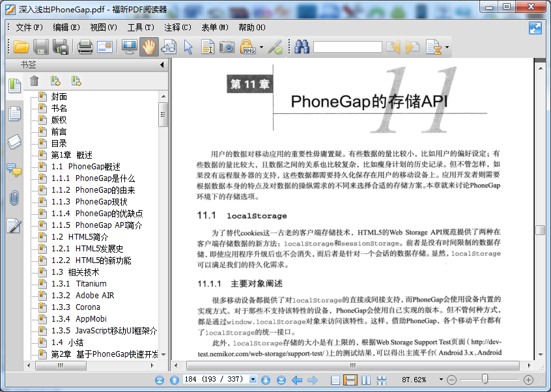Switch to continuous page layout

tap(350, 380)
